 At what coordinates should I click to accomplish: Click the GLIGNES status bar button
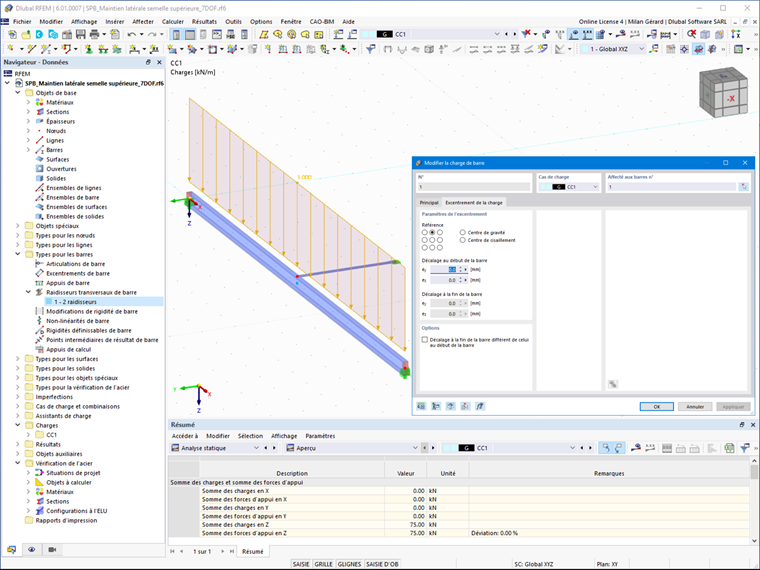point(349,564)
